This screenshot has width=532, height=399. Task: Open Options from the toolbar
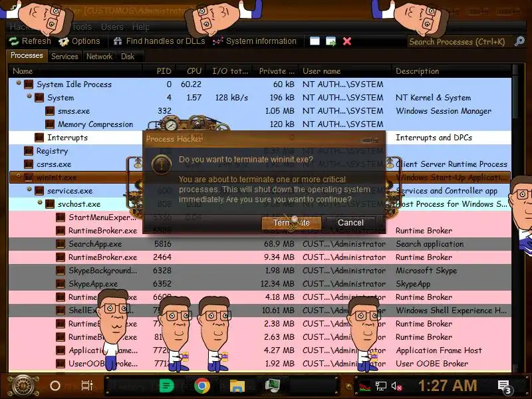coord(79,41)
